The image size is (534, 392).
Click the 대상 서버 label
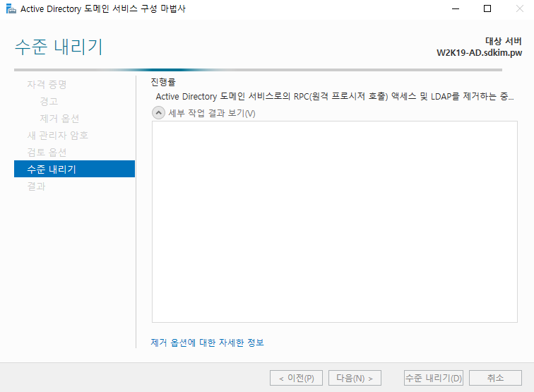point(504,41)
